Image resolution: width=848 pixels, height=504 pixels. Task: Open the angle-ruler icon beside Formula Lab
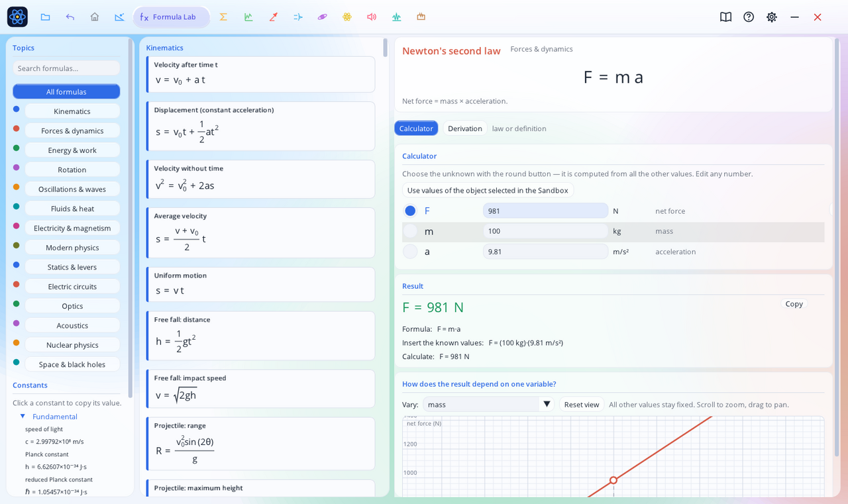coord(119,17)
